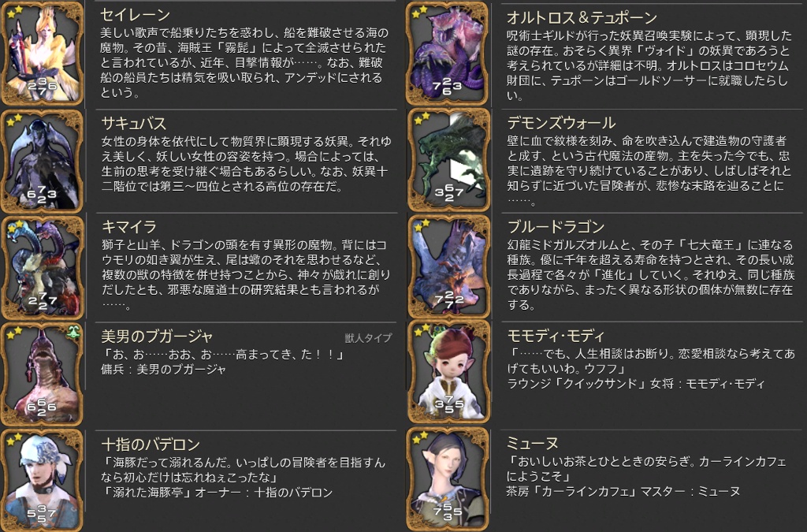
Task: Click the セイレーン title text
Action: point(136,16)
